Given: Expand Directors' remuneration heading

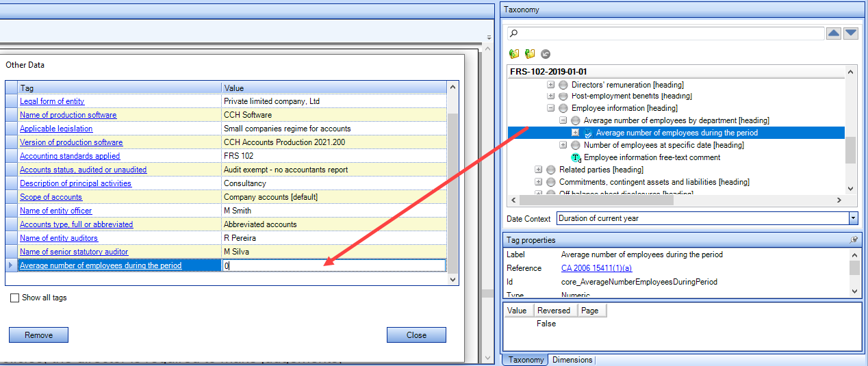Looking at the screenshot, I should (x=551, y=85).
